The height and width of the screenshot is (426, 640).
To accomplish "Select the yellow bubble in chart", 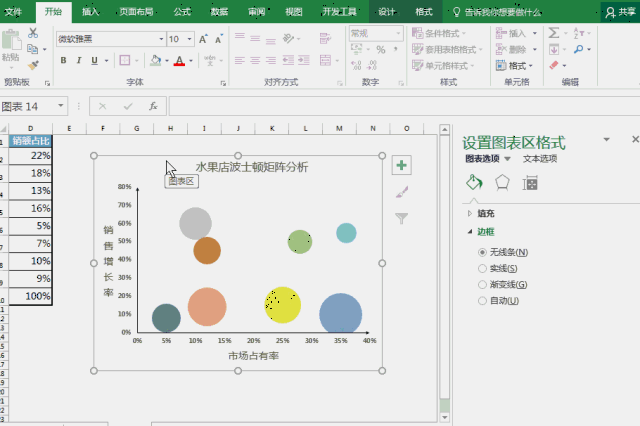I will 282,305.
